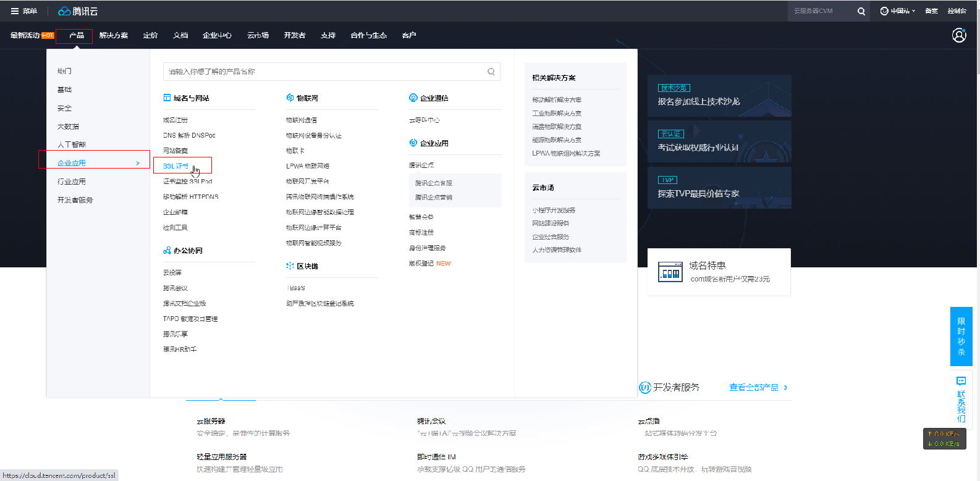Click the 移动解析 HTTPDNS link

[x=191, y=197]
